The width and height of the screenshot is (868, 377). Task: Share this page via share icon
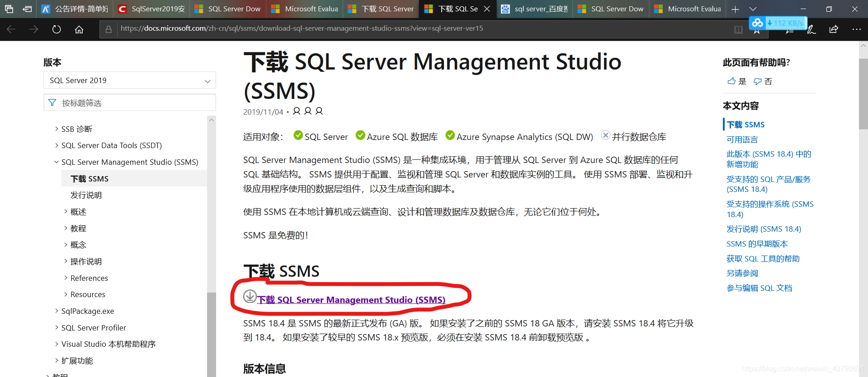(834, 29)
